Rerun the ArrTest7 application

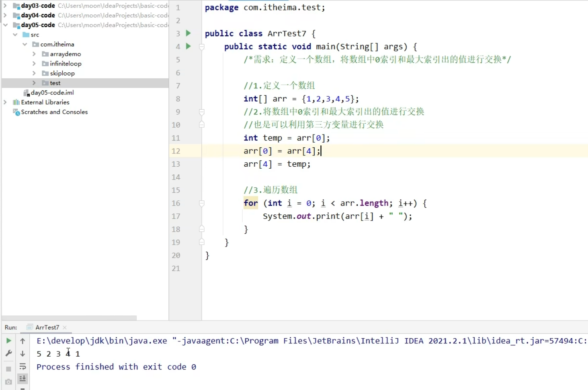(8, 340)
